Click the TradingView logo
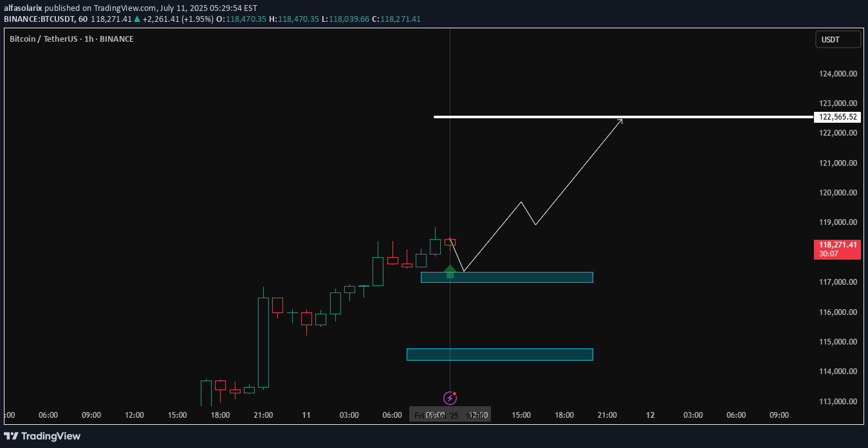Screen dimensions: 868x448 [42, 436]
